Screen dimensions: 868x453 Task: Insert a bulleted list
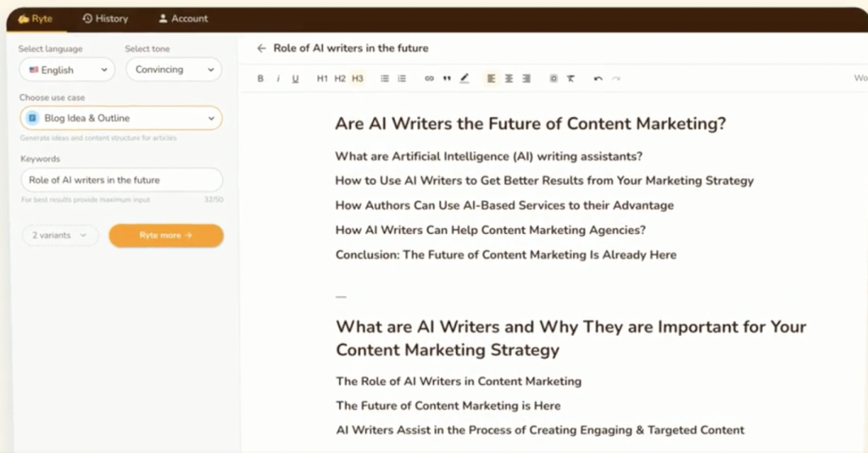385,79
